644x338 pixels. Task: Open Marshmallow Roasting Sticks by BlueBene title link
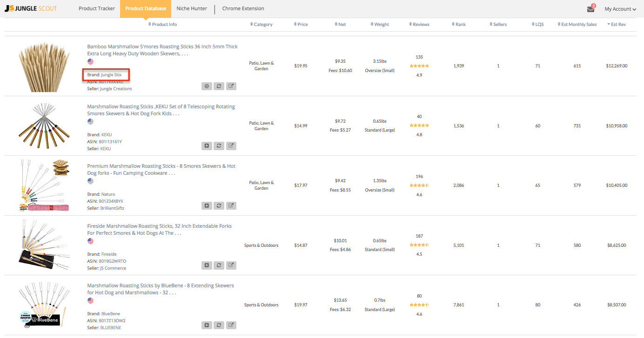[161, 289]
